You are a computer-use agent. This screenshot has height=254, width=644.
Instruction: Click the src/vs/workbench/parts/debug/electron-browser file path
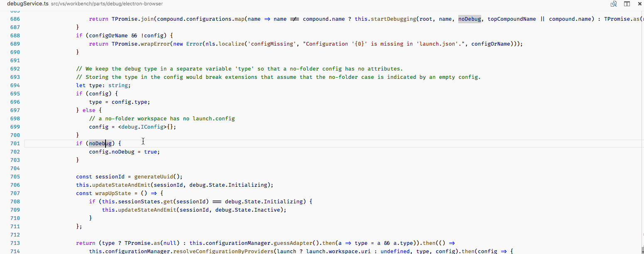coord(107,4)
